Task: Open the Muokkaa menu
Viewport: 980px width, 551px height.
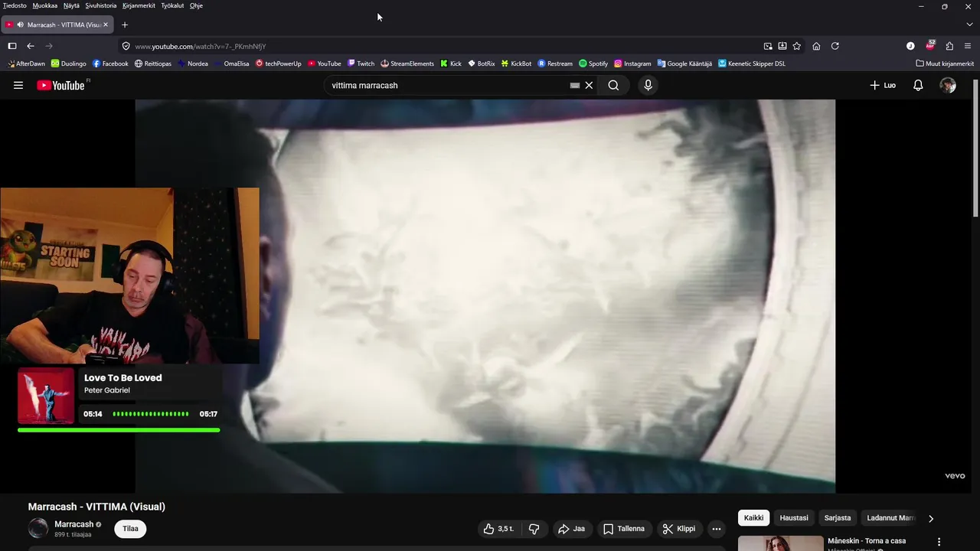Action: coord(45,5)
